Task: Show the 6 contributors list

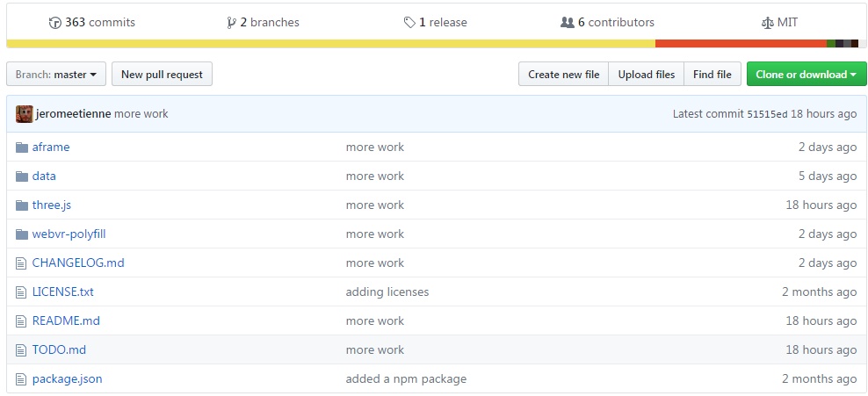Action: pyautogui.click(x=607, y=23)
